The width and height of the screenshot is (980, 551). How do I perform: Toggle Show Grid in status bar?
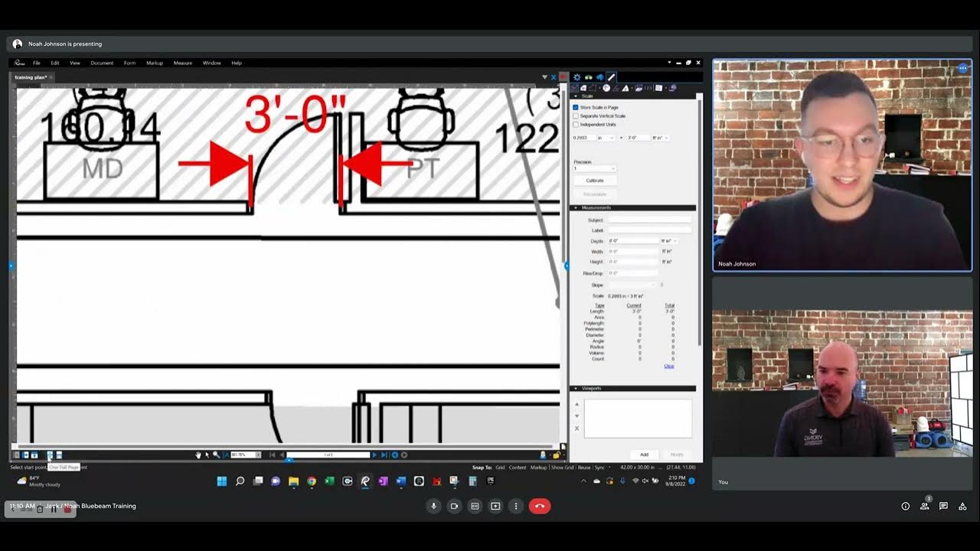(x=563, y=468)
